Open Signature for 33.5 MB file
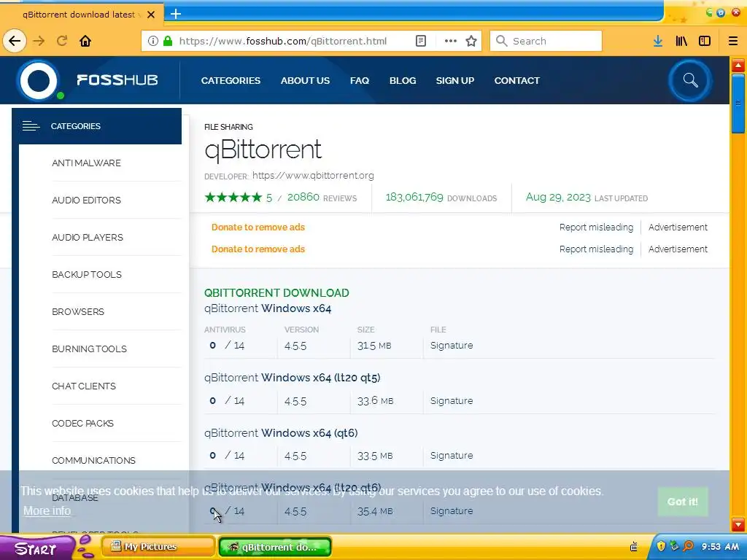The image size is (747, 560). pos(452,455)
